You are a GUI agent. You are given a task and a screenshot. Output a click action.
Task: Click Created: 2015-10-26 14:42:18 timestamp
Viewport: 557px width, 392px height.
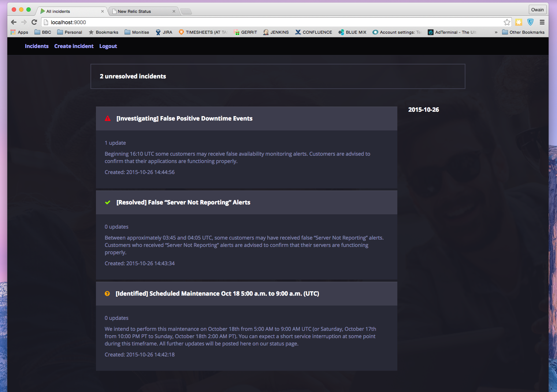coord(140,355)
